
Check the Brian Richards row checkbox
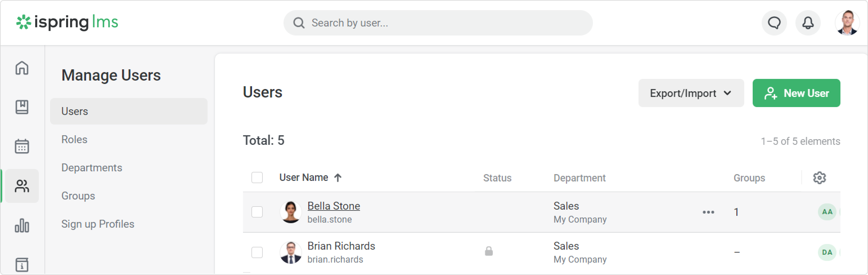[x=257, y=252]
